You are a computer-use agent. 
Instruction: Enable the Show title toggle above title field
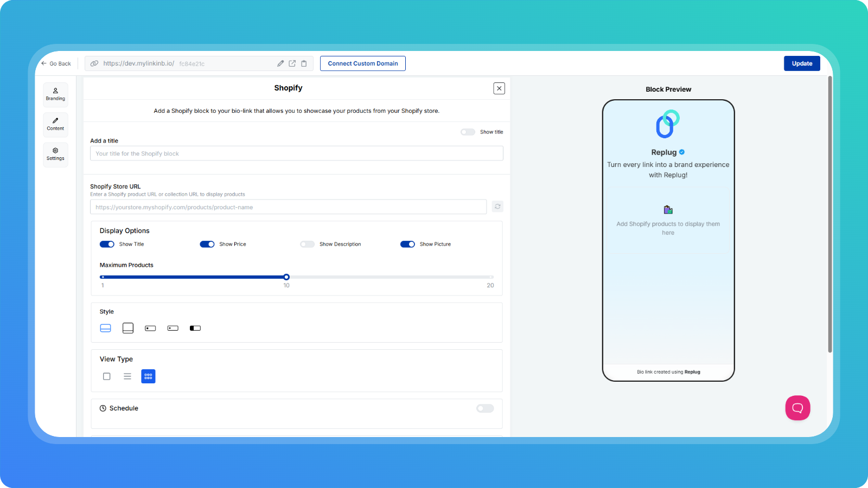(468, 132)
